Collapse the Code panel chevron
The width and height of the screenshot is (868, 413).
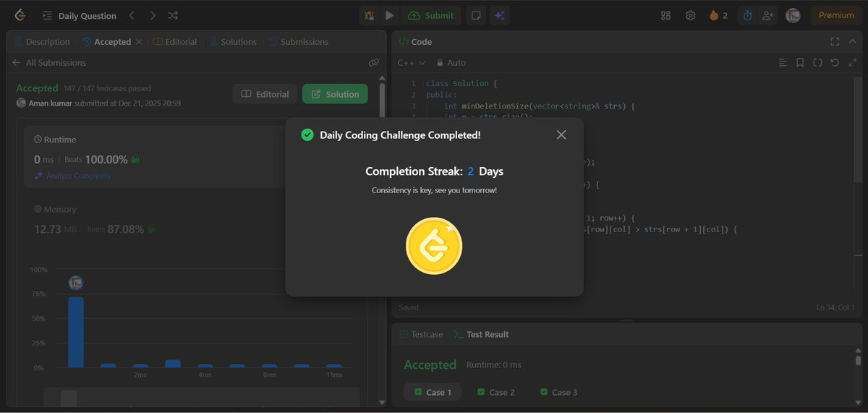click(852, 42)
